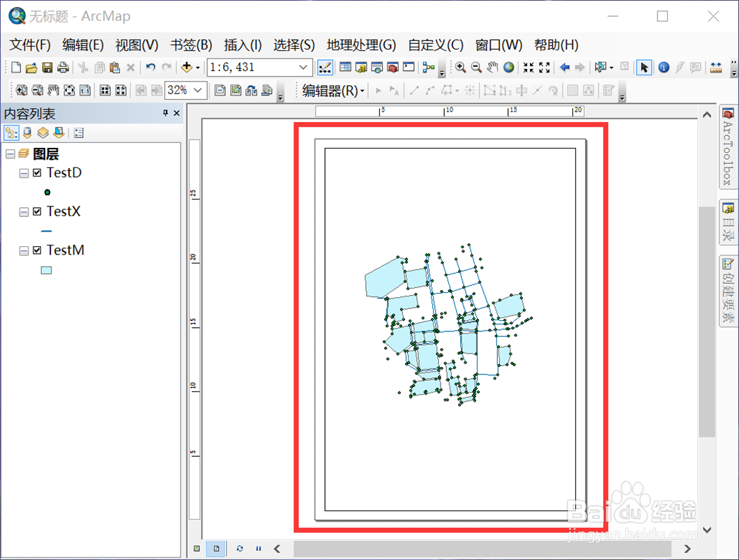The height and width of the screenshot is (560, 739).
Task: Open 编辑(E) menu
Action: tap(83, 45)
